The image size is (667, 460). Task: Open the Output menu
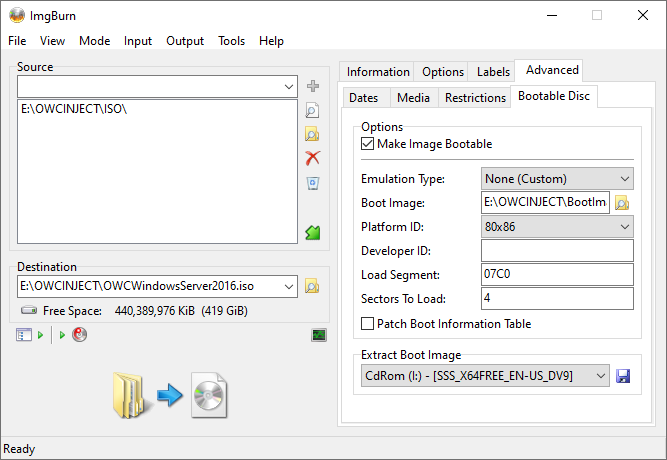(185, 41)
